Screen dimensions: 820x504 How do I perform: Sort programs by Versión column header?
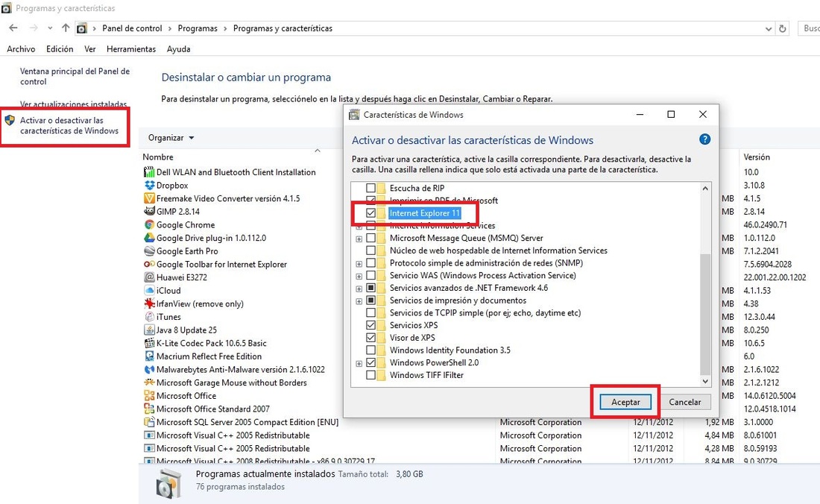756,157
